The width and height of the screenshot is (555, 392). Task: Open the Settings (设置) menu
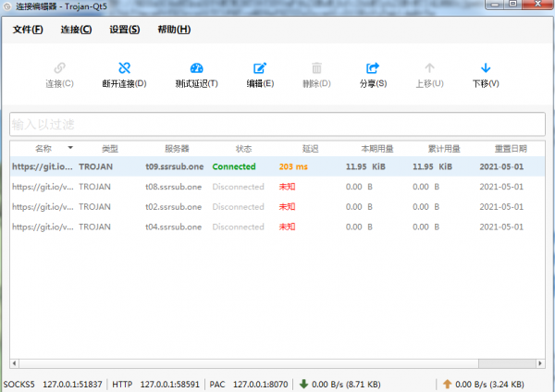point(124,30)
